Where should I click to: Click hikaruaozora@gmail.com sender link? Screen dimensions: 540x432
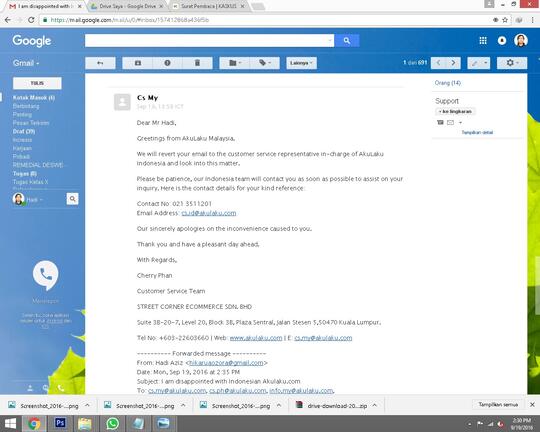[226, 363]
